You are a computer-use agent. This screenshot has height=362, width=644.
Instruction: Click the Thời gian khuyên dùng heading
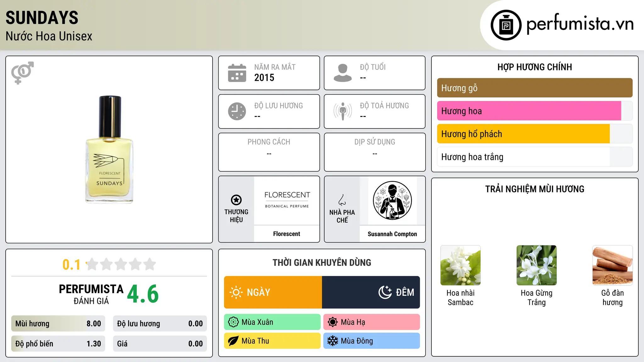tap(322, 262)
